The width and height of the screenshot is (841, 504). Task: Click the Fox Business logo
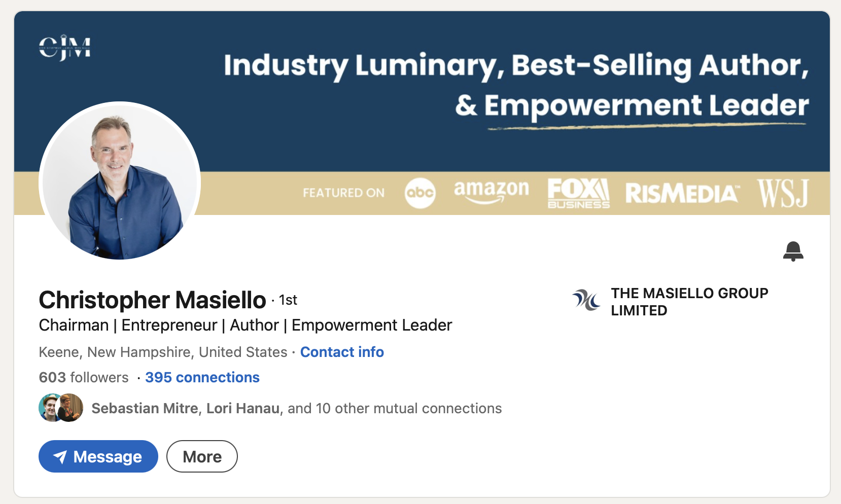coord(578,193)
